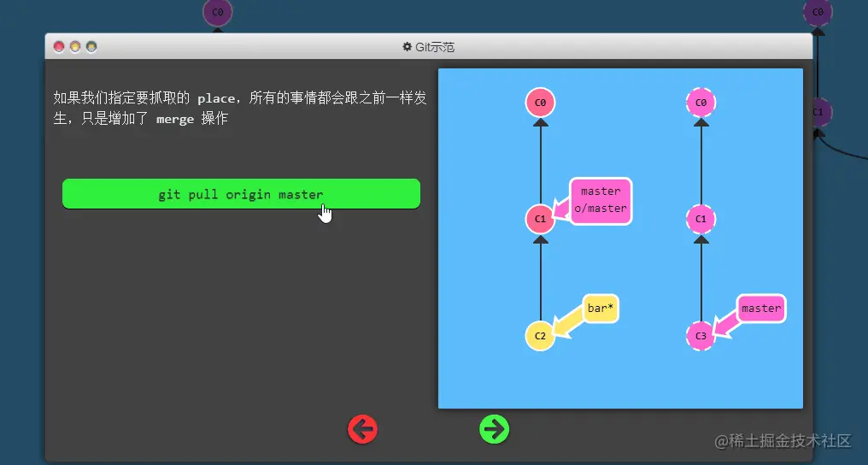Click the word merge in description
Screen dimensions: 868x465
click(x=175, y=119)
